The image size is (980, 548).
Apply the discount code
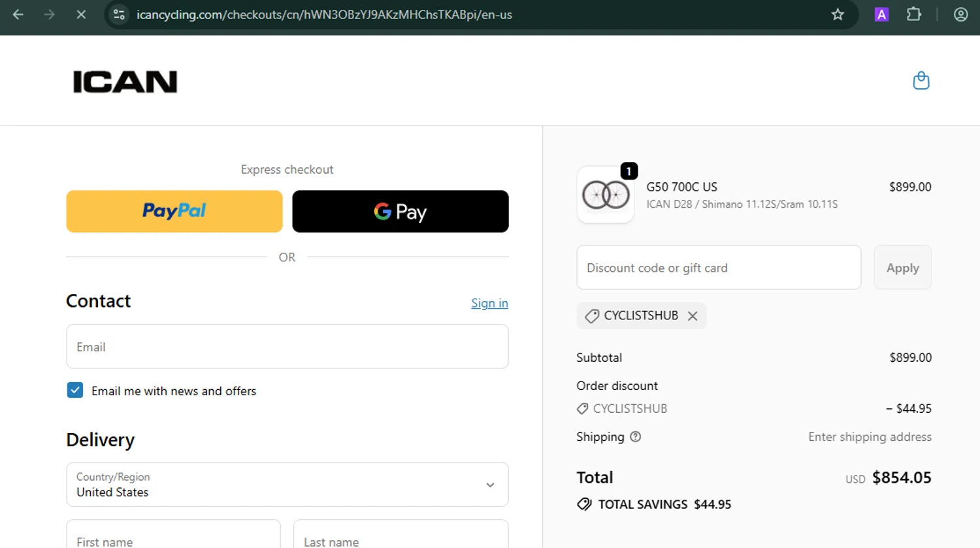902,267
